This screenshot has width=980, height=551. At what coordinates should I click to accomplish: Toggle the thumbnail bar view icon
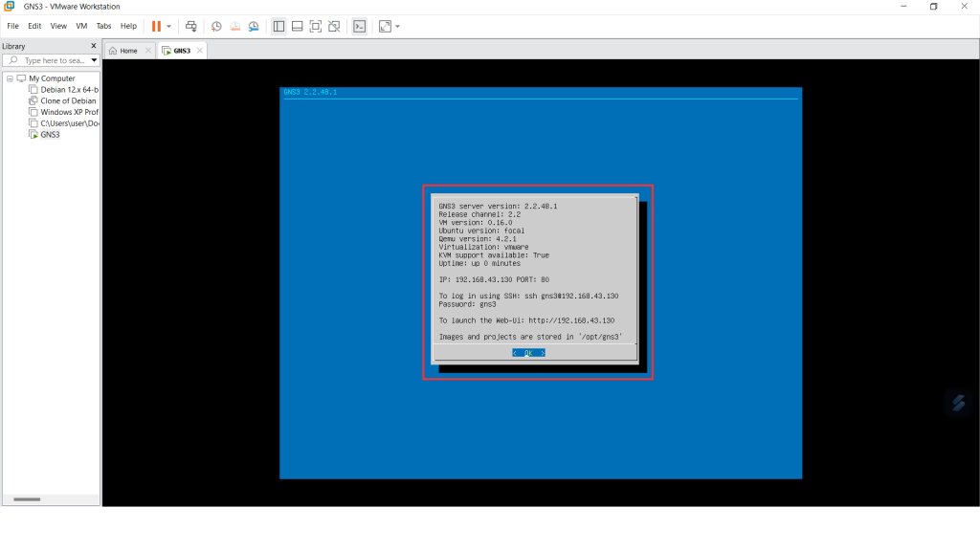(x=297, y=26)
